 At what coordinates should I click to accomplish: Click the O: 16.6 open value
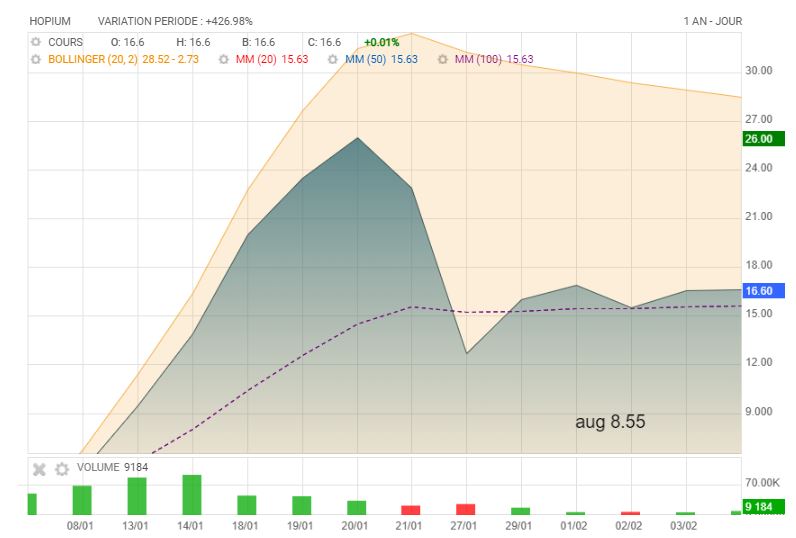click(x=127, y=42)
